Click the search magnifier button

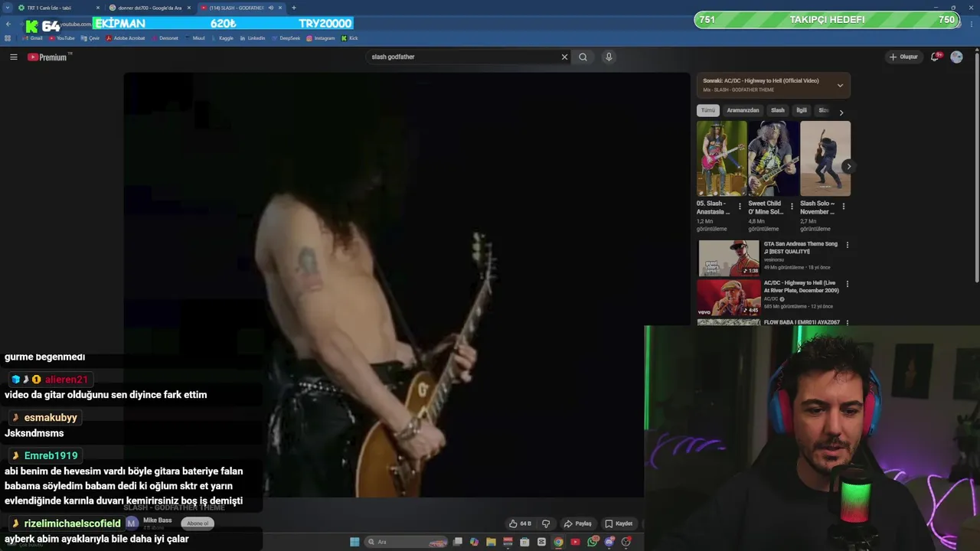coord(583,57)
